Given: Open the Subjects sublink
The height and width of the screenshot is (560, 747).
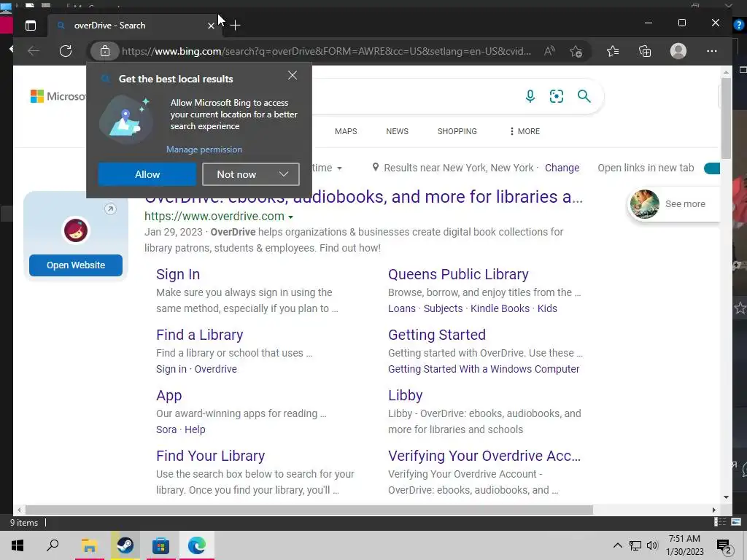Looking at the screenshot, I should point(443,308).
